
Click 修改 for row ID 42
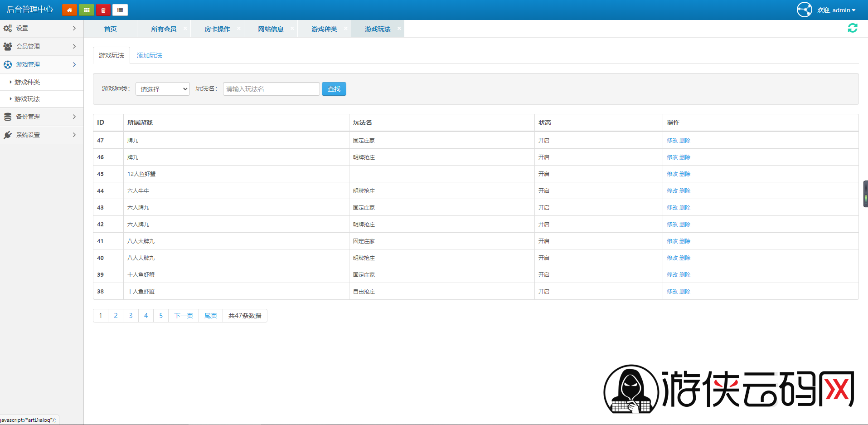tap(672, 225)
